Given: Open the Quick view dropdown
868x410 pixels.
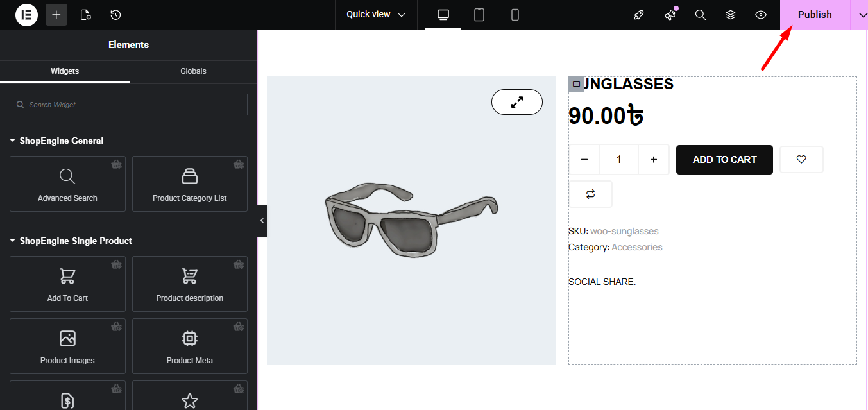Looking at the screenshot, I should [x=375, y=14].
